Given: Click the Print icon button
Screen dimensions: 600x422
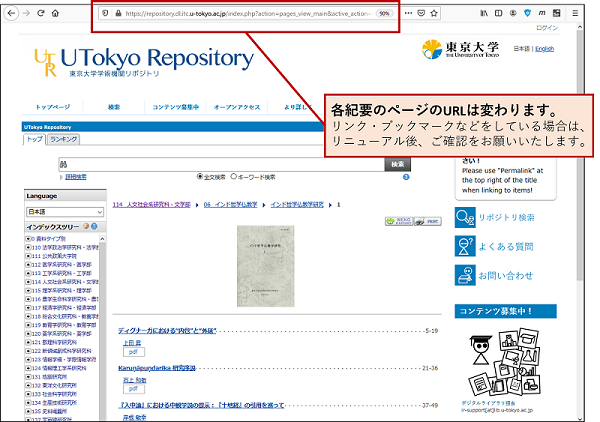Looking at the screenshot, I should [x=428, y=221].
